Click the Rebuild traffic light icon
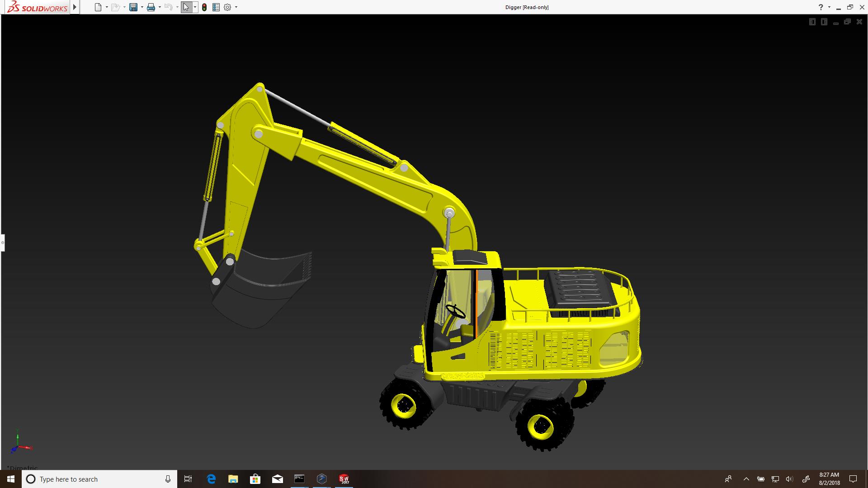868x488 pixels. (x=204, y=7)
